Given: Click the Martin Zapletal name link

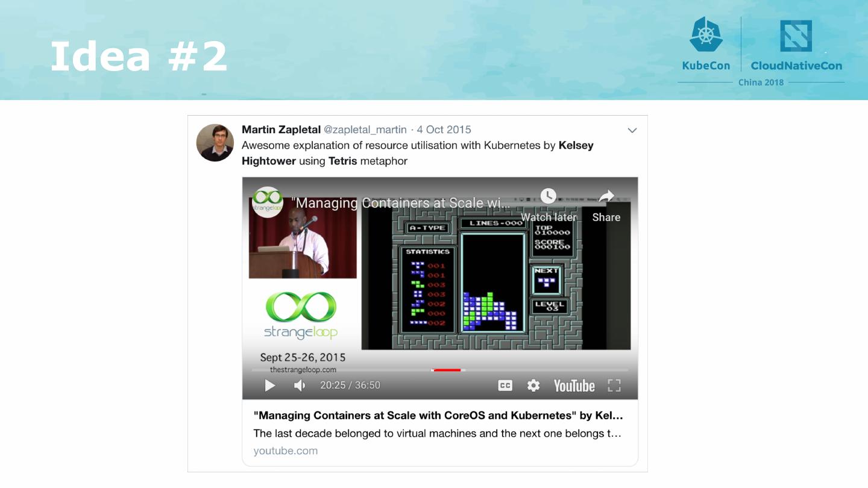Looking at the screenshot, I should pos(281,130).
